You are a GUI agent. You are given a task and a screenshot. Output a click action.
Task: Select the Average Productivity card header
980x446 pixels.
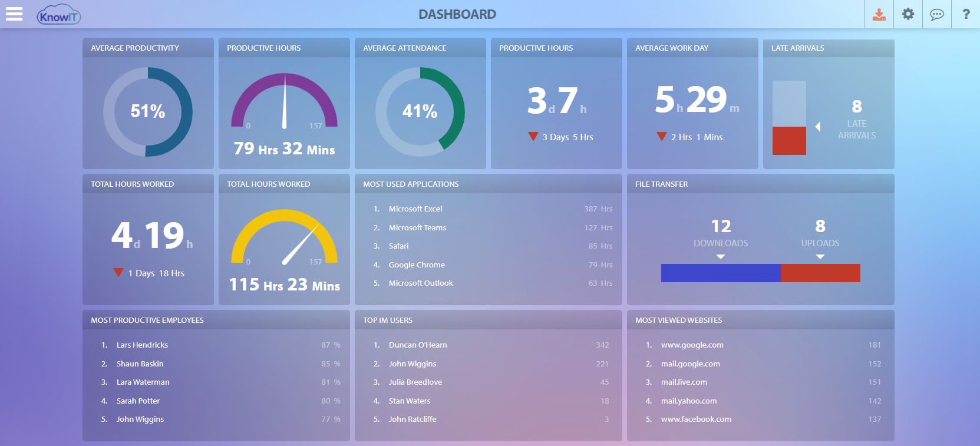(x=148, y=48)
